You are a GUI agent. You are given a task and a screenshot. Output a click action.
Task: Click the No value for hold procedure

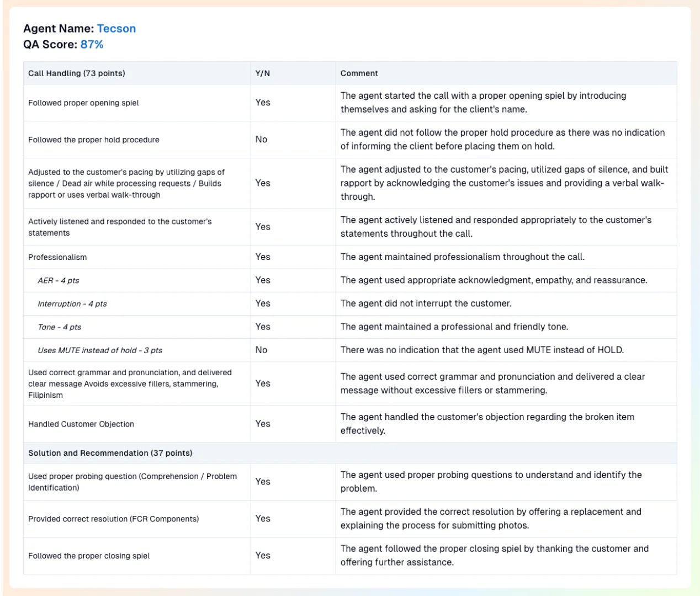tap(261, 140)
